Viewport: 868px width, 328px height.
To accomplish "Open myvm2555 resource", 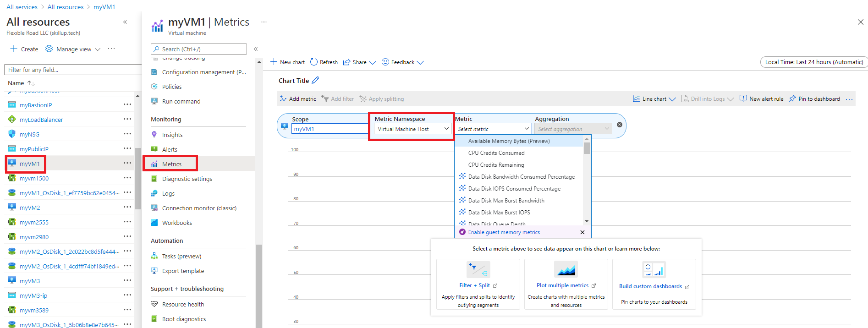I will click(34, 223).
